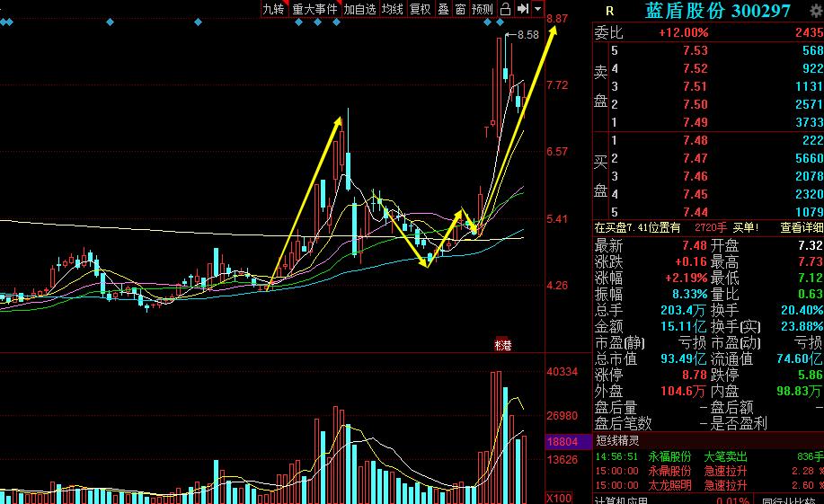Add stock via 加自选 button
Screen dimensions: 824x504
tap(360, 9)
